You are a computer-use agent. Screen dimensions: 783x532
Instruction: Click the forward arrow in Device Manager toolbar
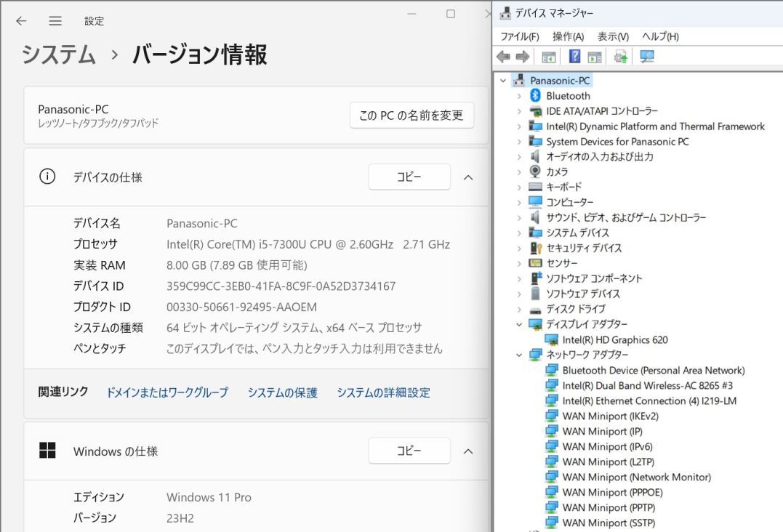point(522,57)
